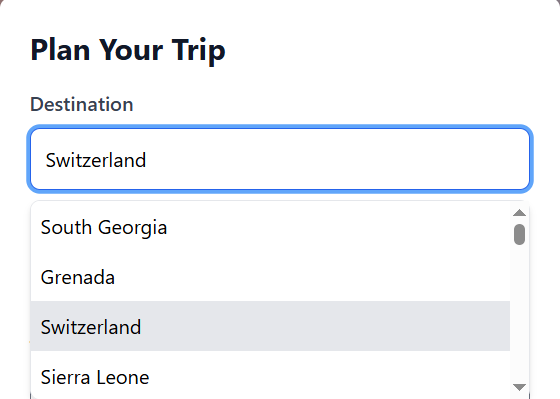
Task: Click the suggestion list's scroll-down arrow
Action: click(x=519, y=387)
